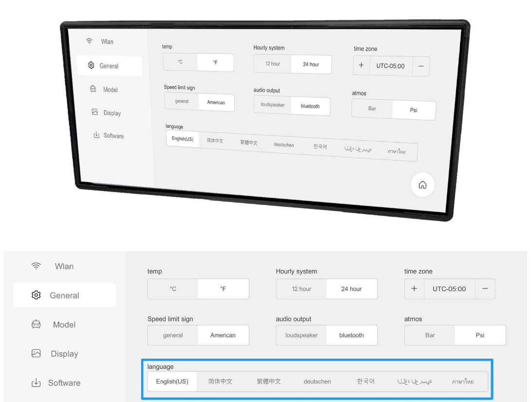
Task: Open the Display tab on the tilted device
Action: pos(111,113)
